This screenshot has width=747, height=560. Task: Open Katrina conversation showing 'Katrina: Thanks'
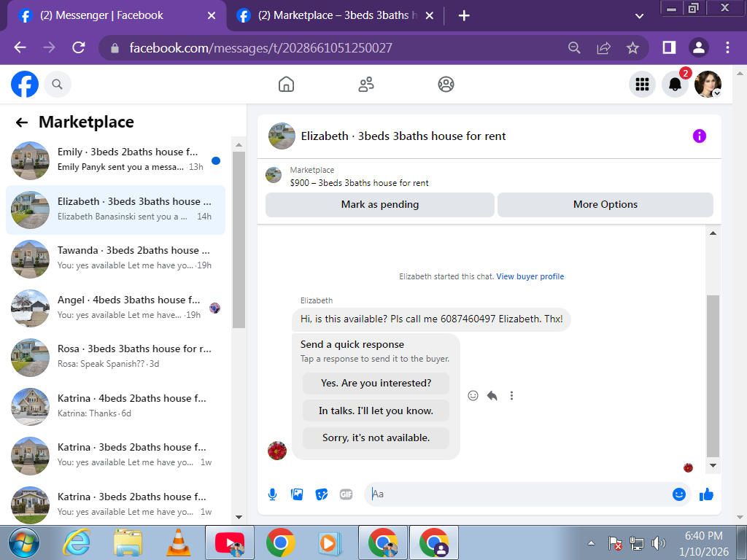[115, 407]
